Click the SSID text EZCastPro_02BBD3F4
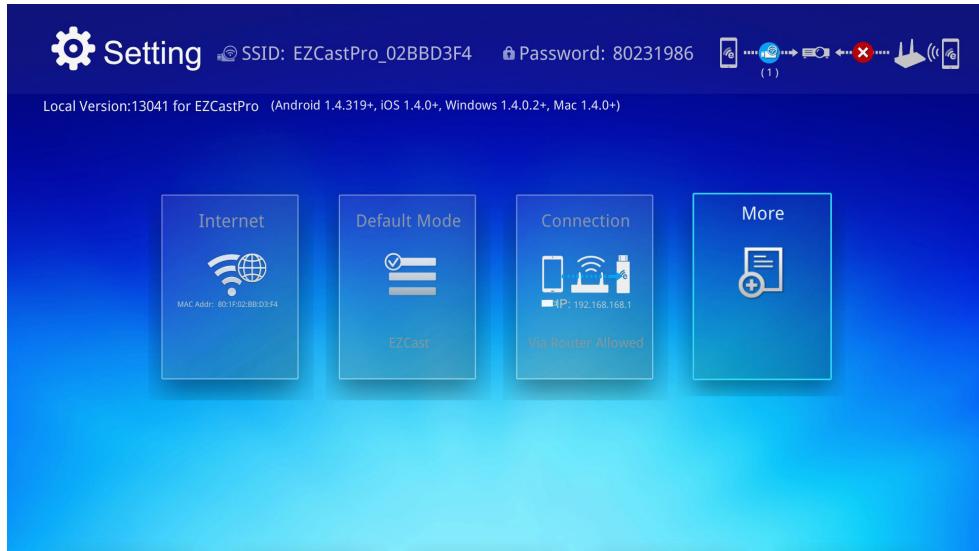Image resolution: width=979 pixels, height=551 pixels. tap(382, 54)
